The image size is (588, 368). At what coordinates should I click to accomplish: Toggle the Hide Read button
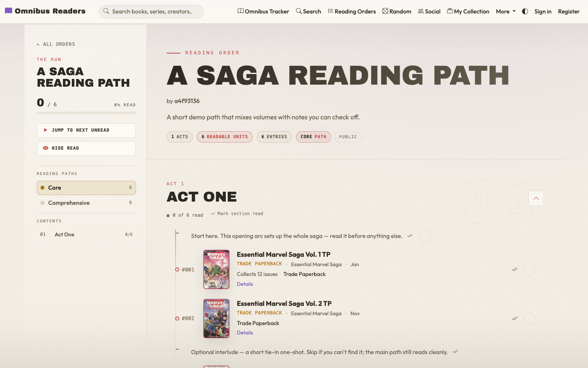[86, 148]
